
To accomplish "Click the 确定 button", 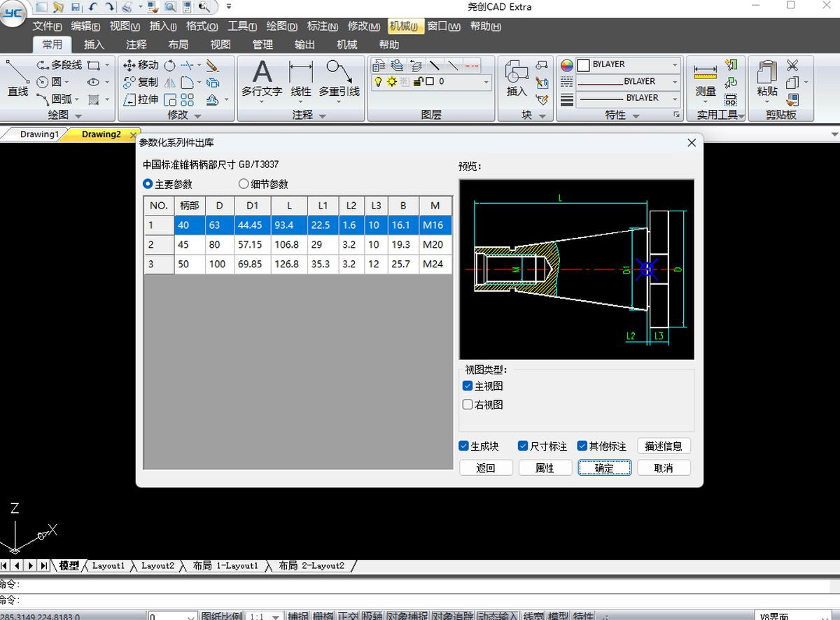I will click(x=604, y=467).
